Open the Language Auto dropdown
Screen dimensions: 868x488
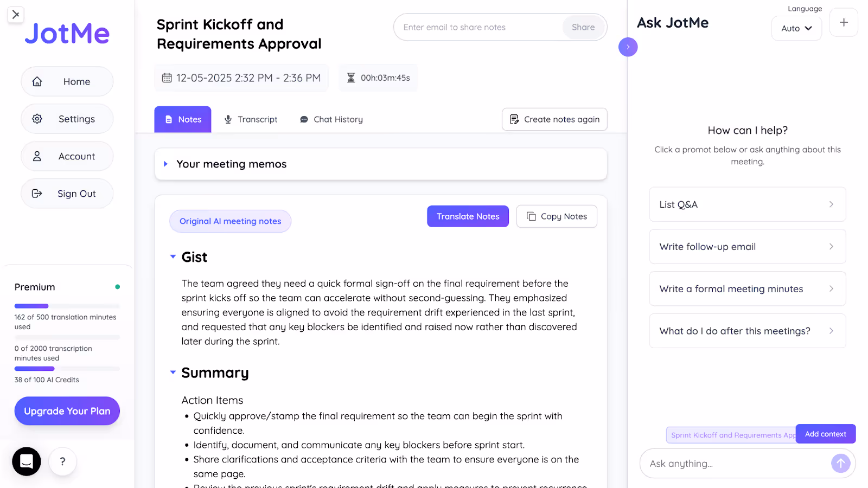pyautogui.click(x=796, y=28)
